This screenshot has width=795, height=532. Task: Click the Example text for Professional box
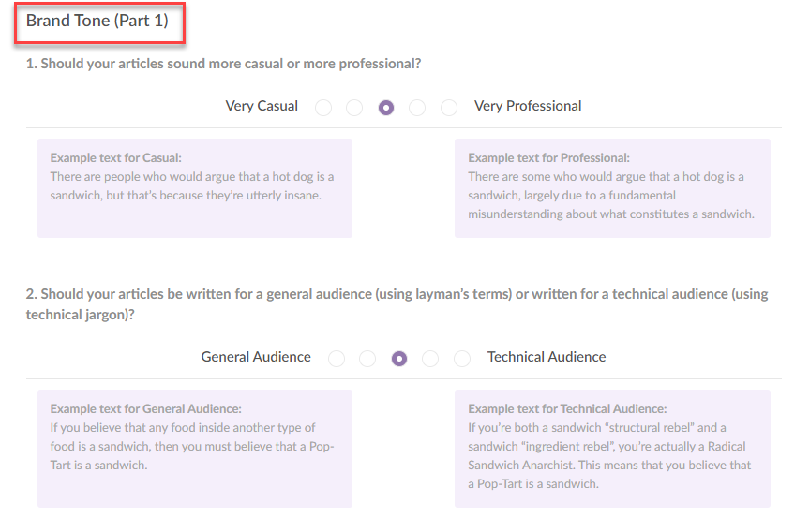(612, 188)
